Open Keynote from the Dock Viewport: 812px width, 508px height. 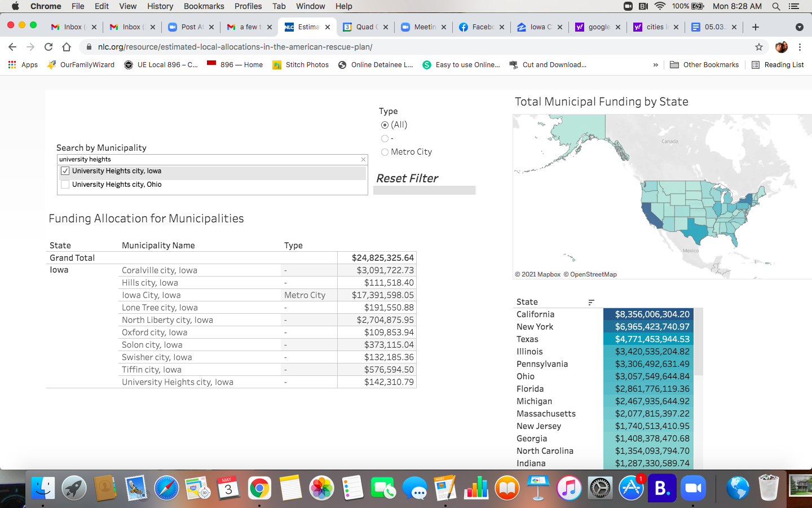pyautogui.click(x=538, y=488)
